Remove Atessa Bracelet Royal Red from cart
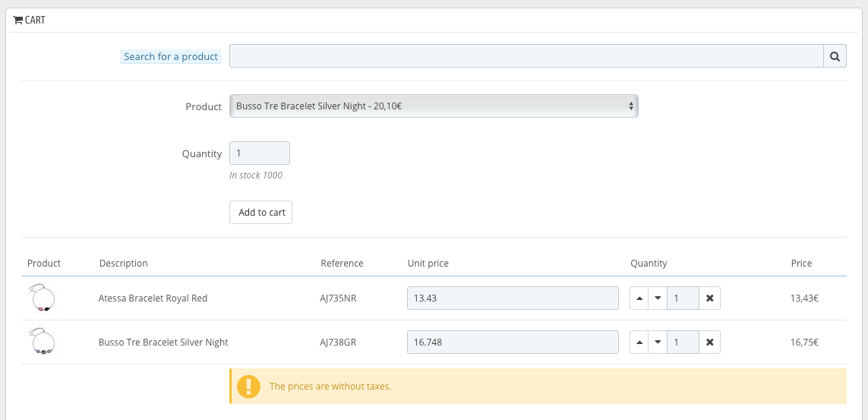Viewport: 868px width, 420px height. click(x=709, y=298)
